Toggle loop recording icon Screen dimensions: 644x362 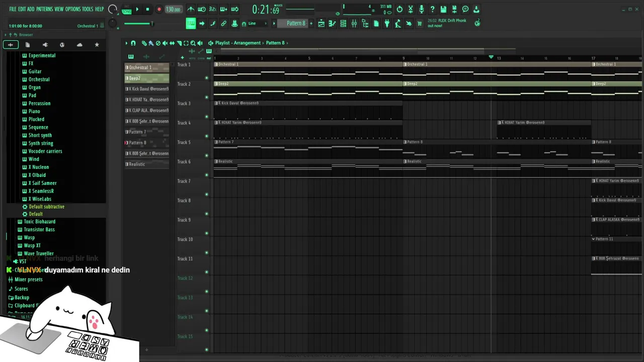234,9
